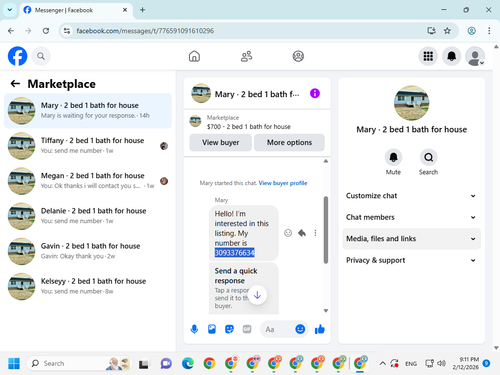Click the address bar URL

[145, 31]
